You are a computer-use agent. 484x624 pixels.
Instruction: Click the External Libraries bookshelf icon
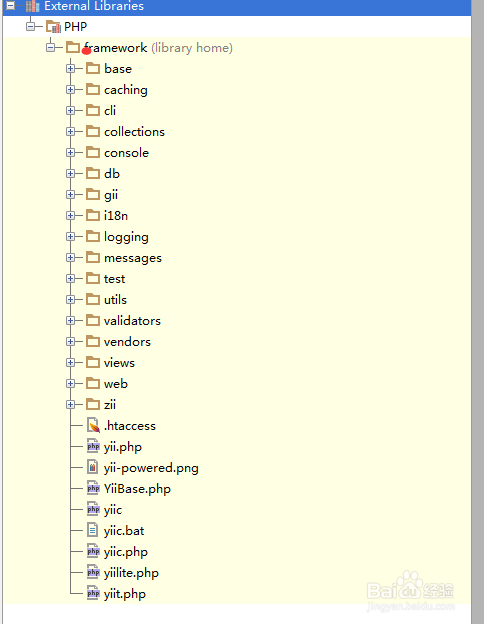pyautogui.click(x=33, y=6)
